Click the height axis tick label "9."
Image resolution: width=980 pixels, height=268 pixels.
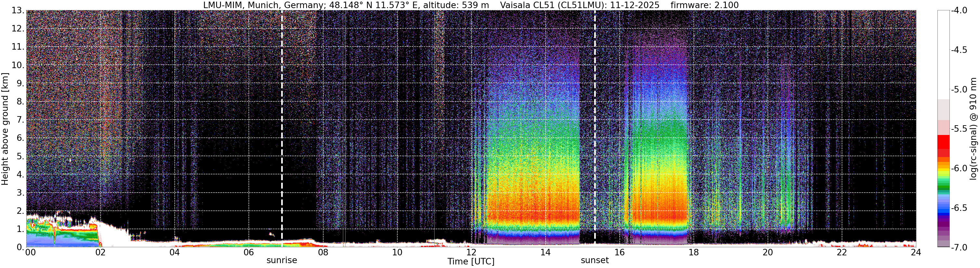point(20,83)
